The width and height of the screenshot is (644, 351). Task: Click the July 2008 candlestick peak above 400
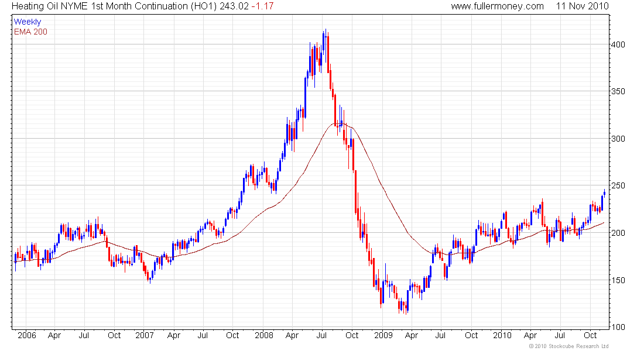pyautogui.click(x=326, y=36)
